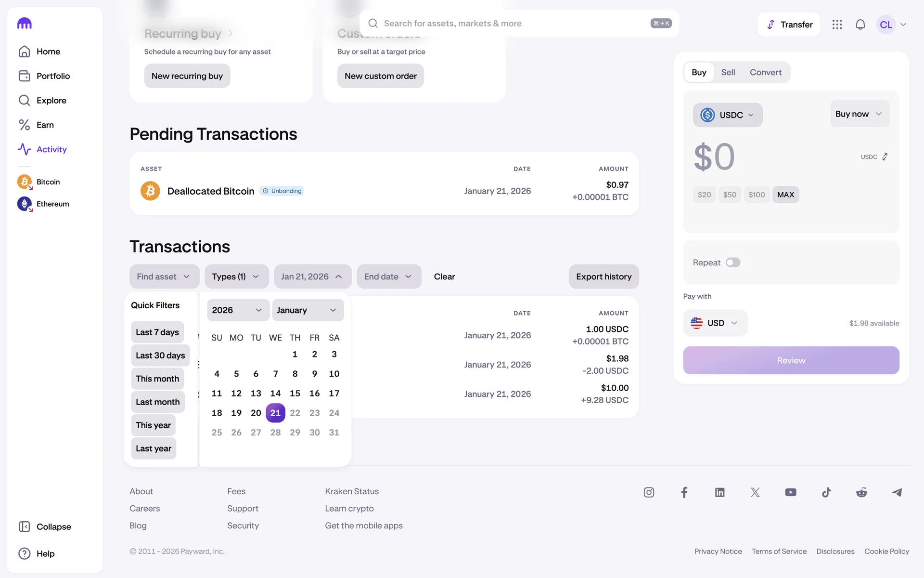Open the LinkedIn footer icon
The image size is (924, 578).
coord(719,492)
